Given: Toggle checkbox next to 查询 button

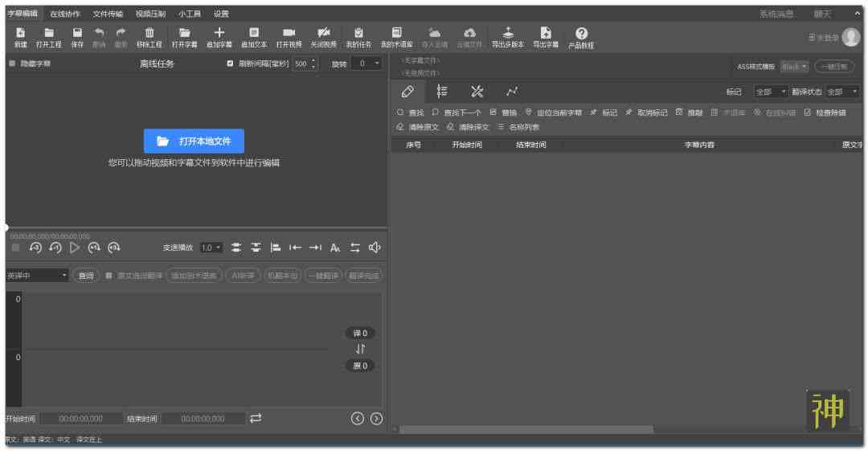Looking at the screenshot, I should (x=109, y=276).
